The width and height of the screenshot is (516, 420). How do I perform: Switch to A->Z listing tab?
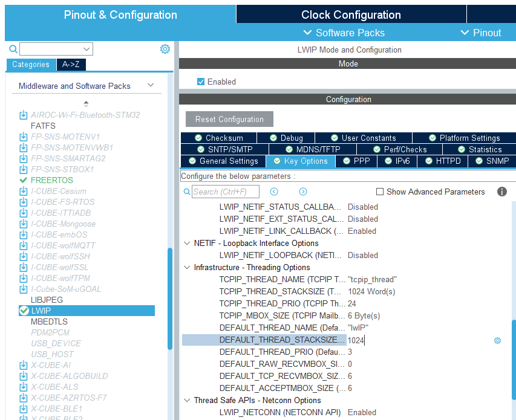[71, 65]
